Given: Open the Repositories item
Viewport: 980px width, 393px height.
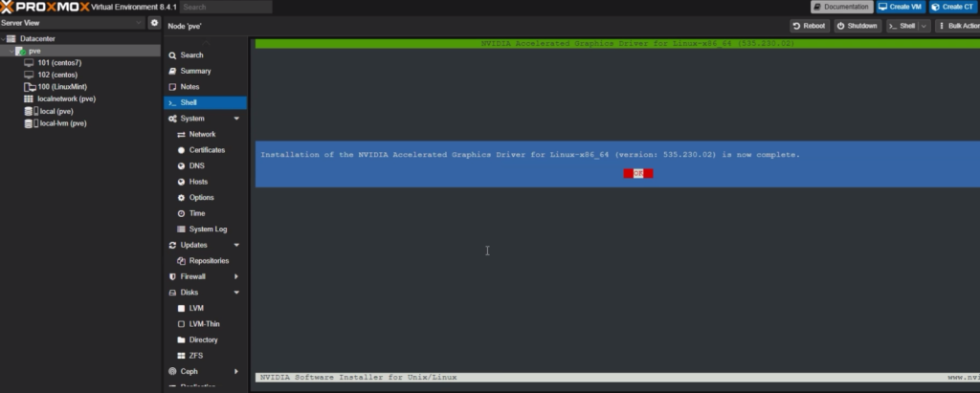Looking at the screenshot, I should coord(209,260).
